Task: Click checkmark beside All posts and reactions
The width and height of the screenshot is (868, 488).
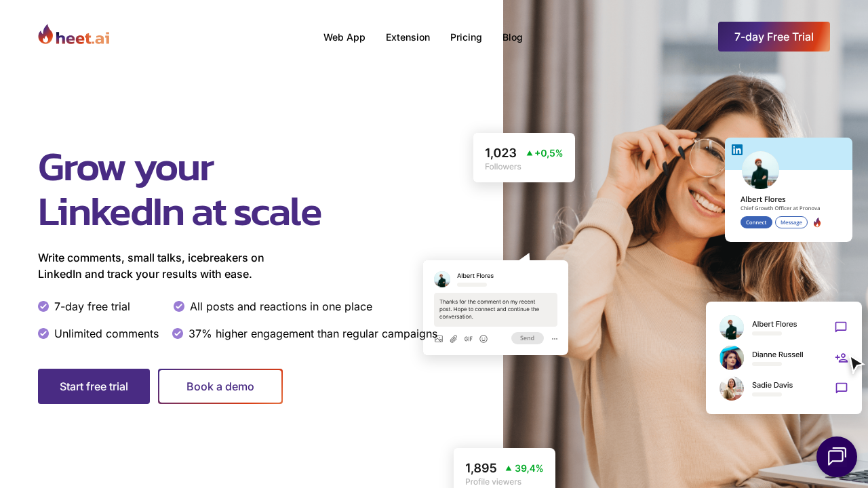Action: click(x=179, y=306)
